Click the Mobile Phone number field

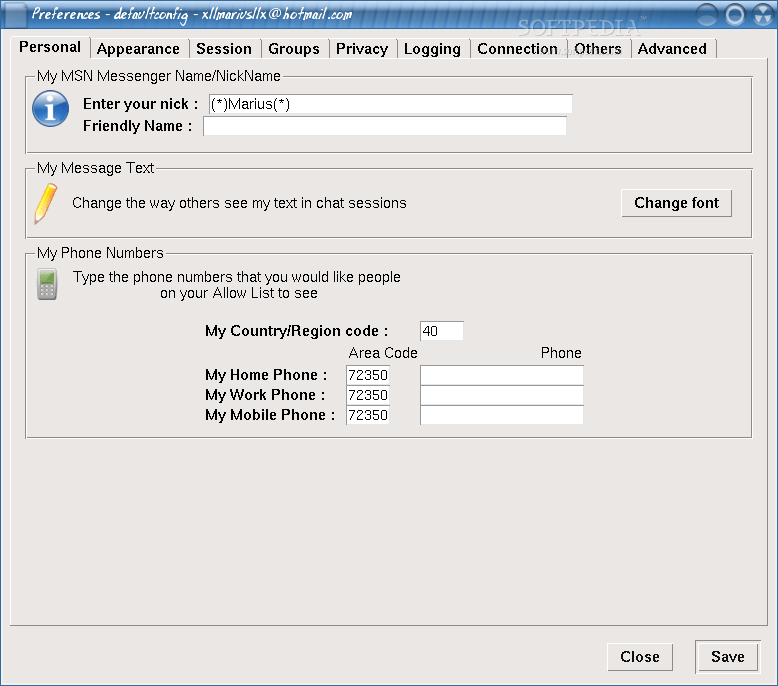tap(502, 415)
